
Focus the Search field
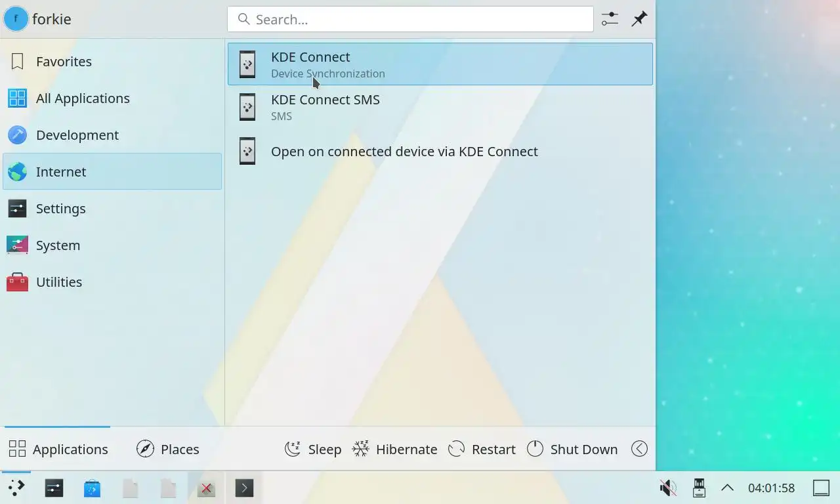[410, 19]
